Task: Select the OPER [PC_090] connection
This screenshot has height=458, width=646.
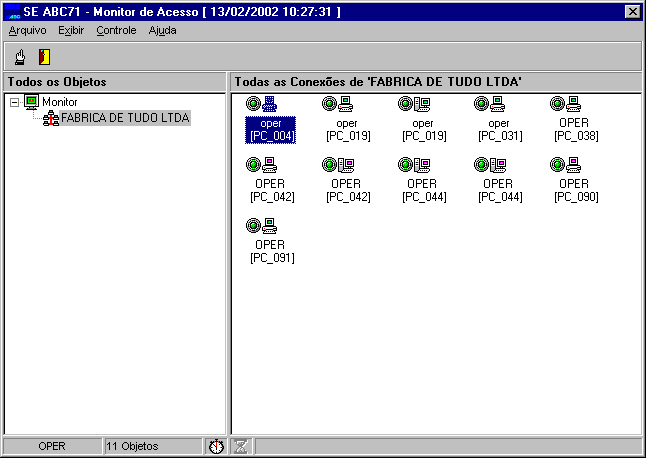Action: pos(574,165)
